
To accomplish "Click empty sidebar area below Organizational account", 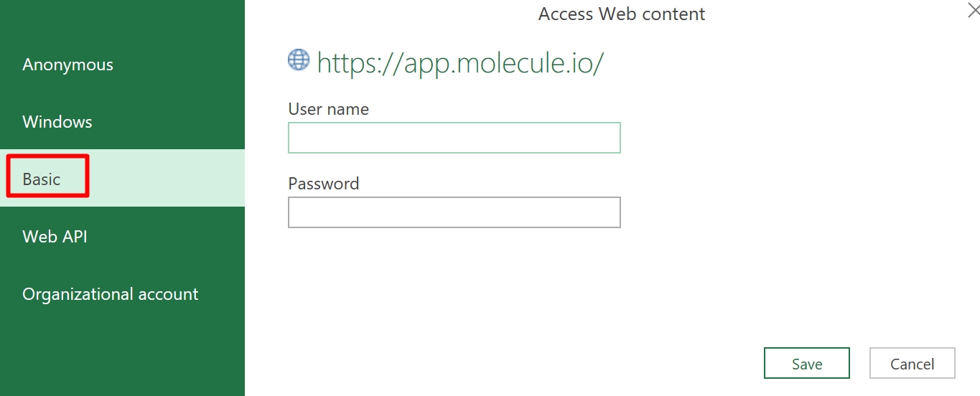I will pos(122,352).
